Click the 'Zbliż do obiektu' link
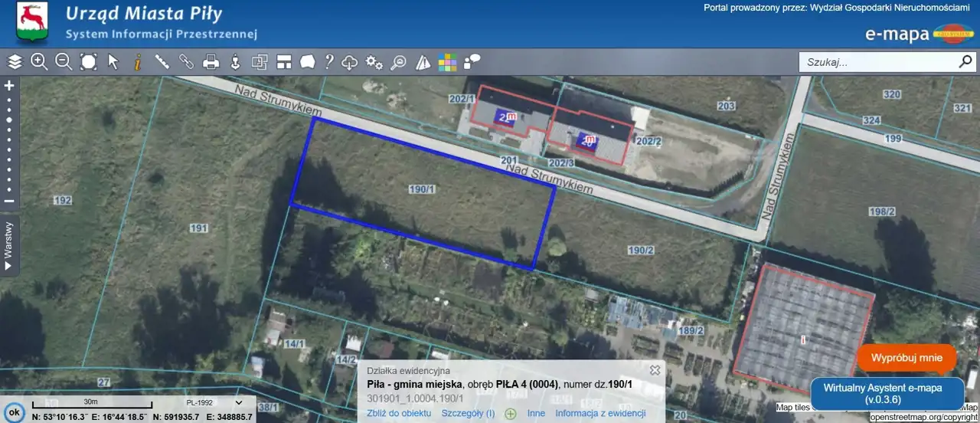 coord(399,414)
